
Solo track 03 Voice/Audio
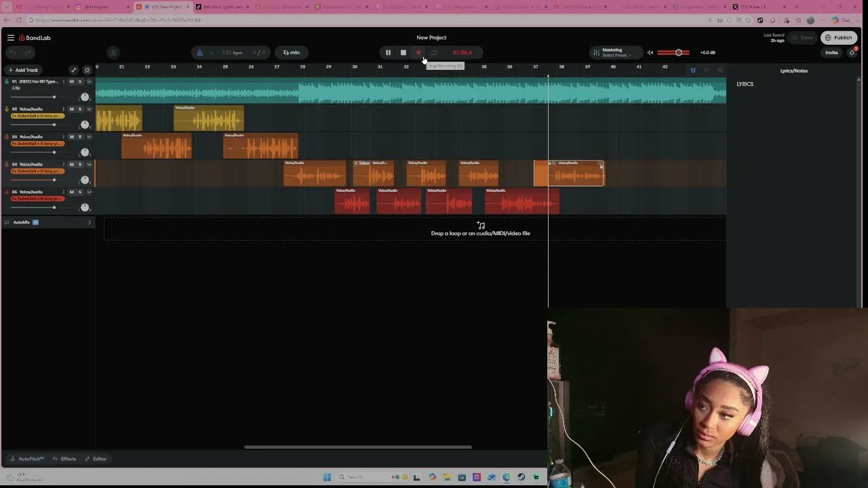click(x=79, y=137)
